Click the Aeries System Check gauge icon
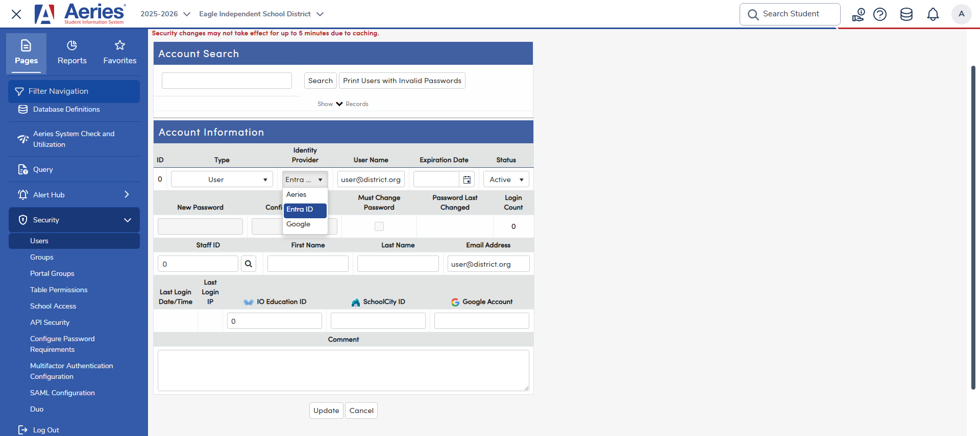The image size is (980, 436). pos(23,139)
